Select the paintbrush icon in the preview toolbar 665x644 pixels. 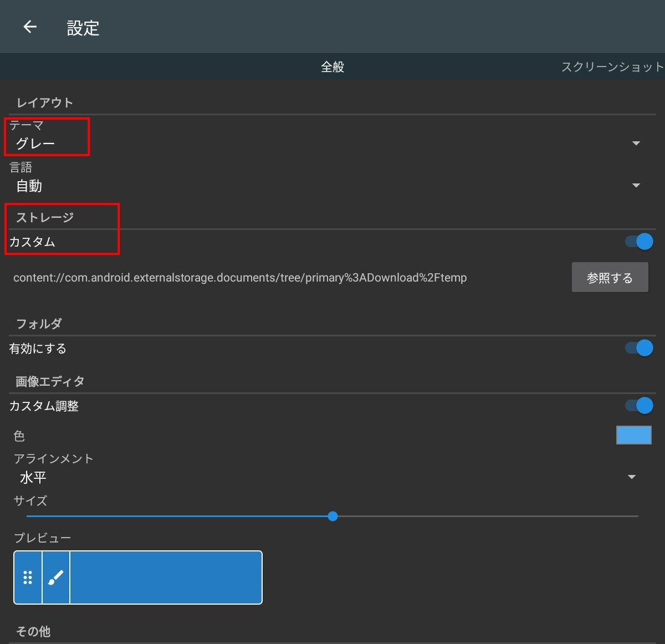point(56,577)
